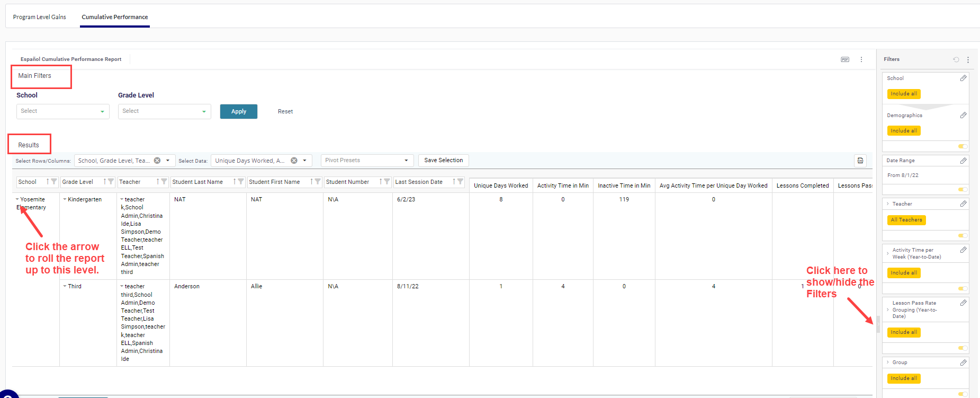Image resolution: width=980 pixels, height=398 pixels.
Task: Open the report's three-dot options menu
Action: coord(861,59)
